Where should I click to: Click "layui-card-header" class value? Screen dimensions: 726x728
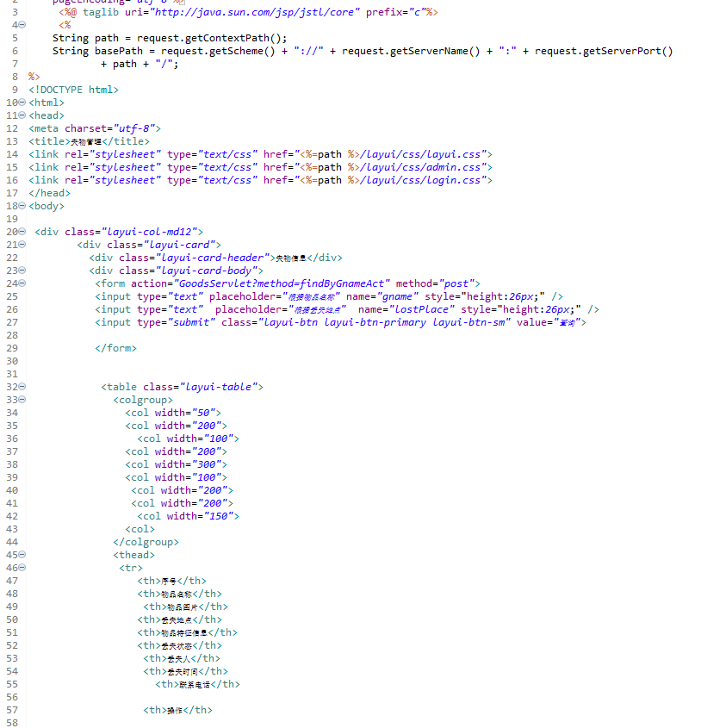213,258
